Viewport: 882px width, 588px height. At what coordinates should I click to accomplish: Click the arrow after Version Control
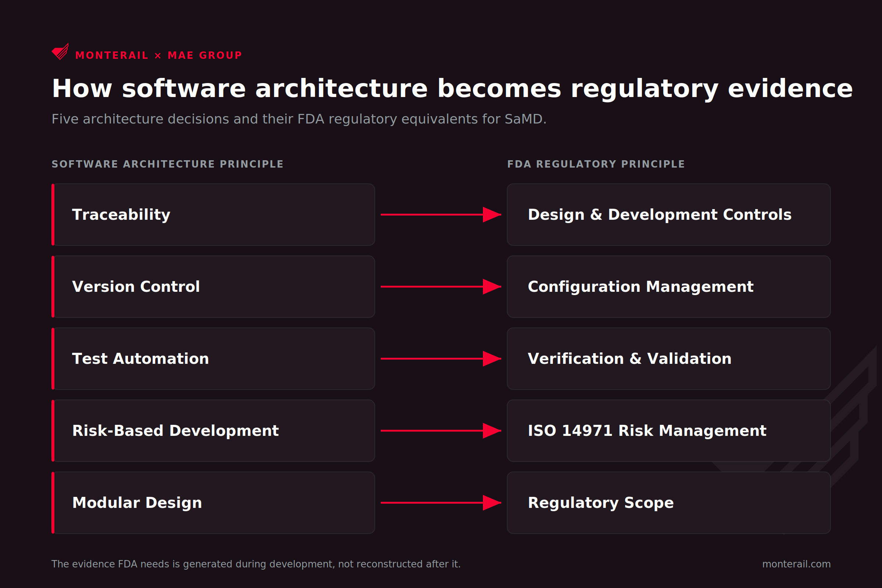(x=441, y=287)
